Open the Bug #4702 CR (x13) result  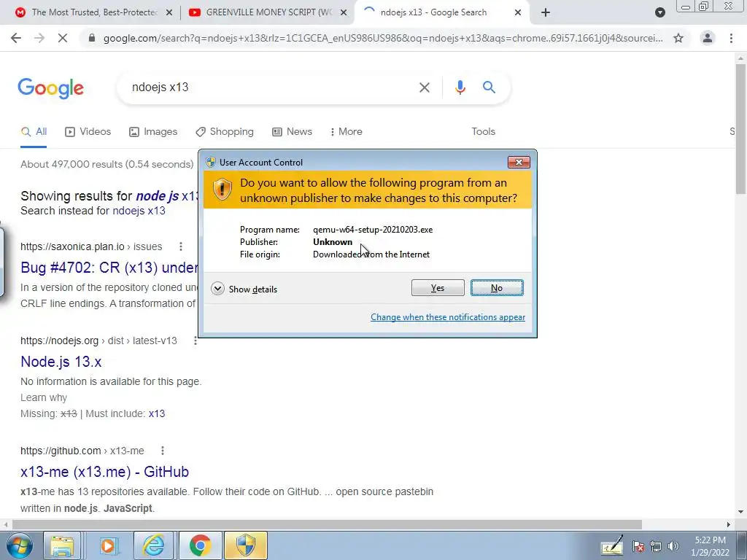[109, 268]
